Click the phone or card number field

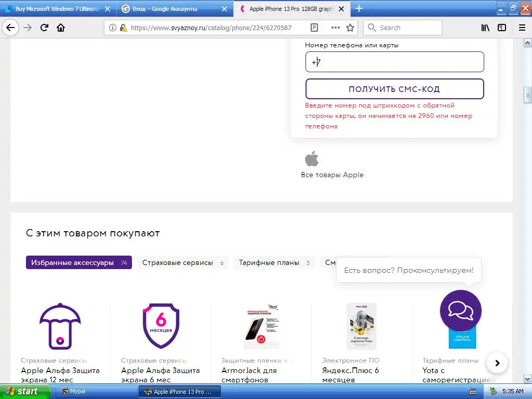(395, 62)
